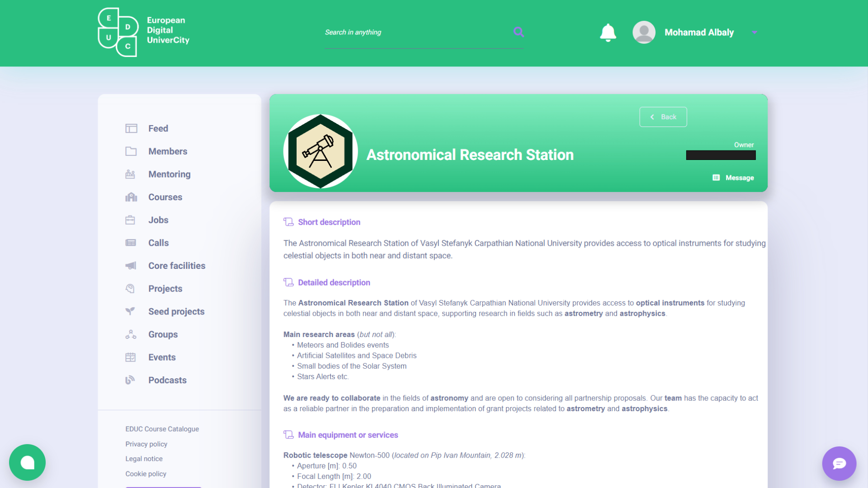Open the purple chat bubble icon

click(839, 464)
